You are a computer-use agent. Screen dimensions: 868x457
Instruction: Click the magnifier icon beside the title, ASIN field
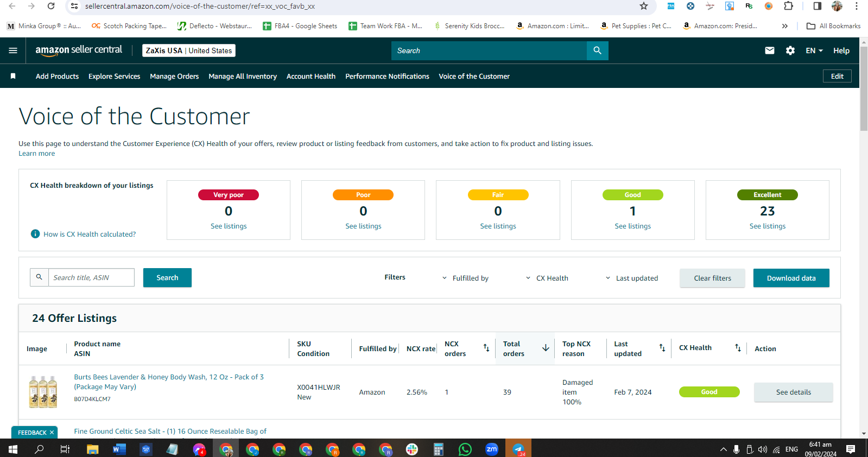coord(39,277)
